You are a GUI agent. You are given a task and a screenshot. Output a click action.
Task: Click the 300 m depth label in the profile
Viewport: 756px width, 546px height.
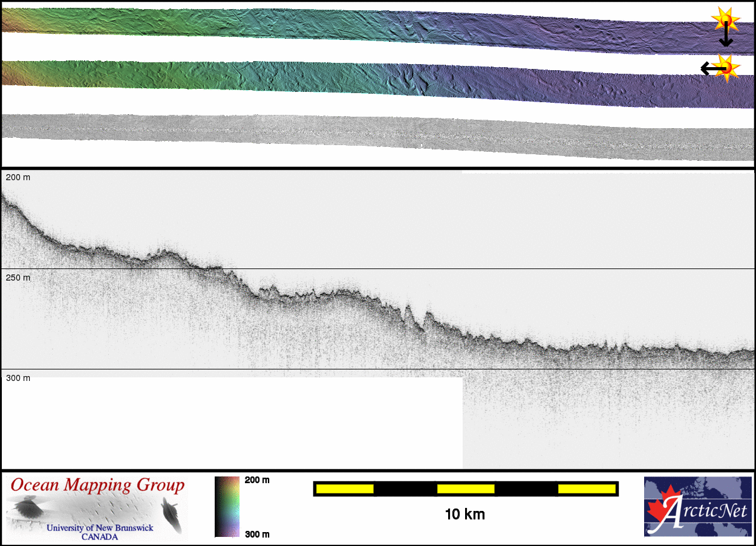coord(18,378)
